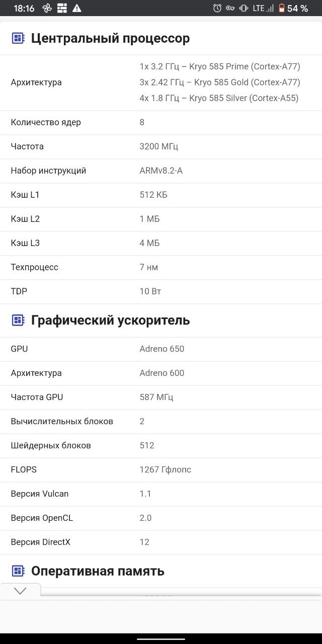Collapse the bottom banner with chevron
Image resolution: width=322 pixels, height=644 pixels.
(20, 591)
